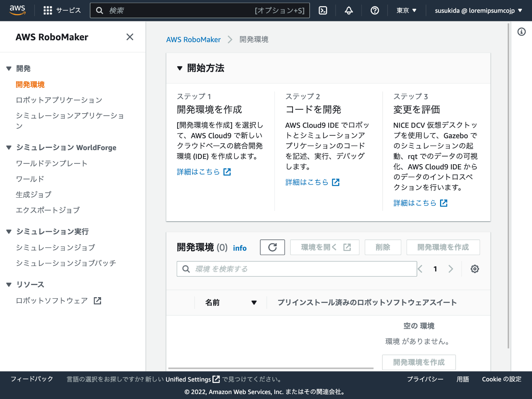
Task: Open ワールド in the side navigation
Action: pyautogui.click(x=30, y=179)
